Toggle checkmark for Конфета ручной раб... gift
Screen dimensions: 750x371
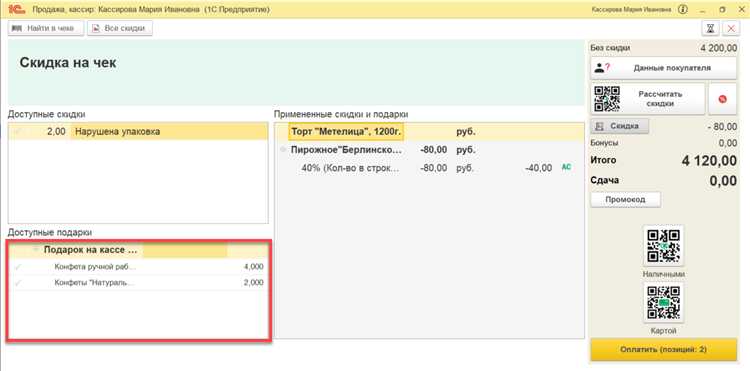click(18, 267)
